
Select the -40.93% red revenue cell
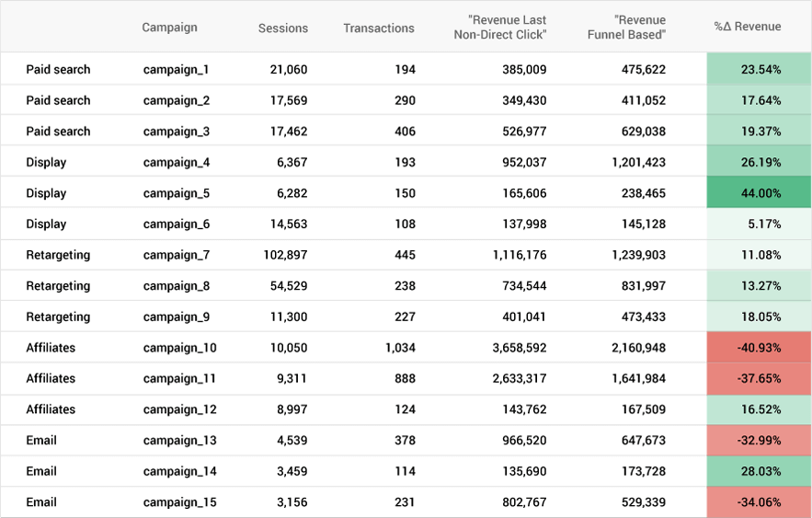click(759, 347)
